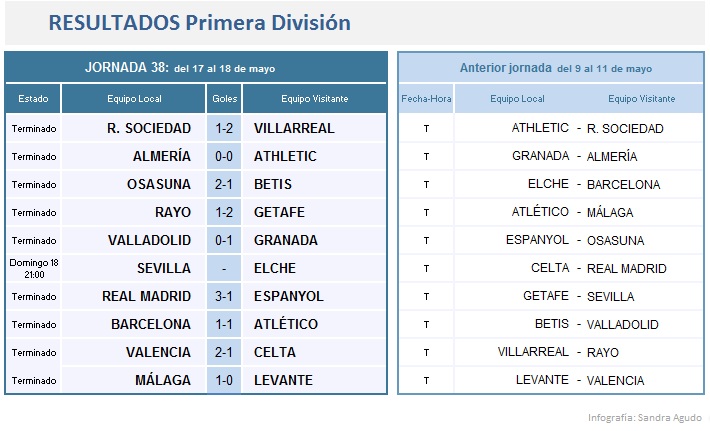Select R. SOCIEDAD in Jornada 38 table
The height and width of the screenshot is (431, 710).
coord(148,128)
